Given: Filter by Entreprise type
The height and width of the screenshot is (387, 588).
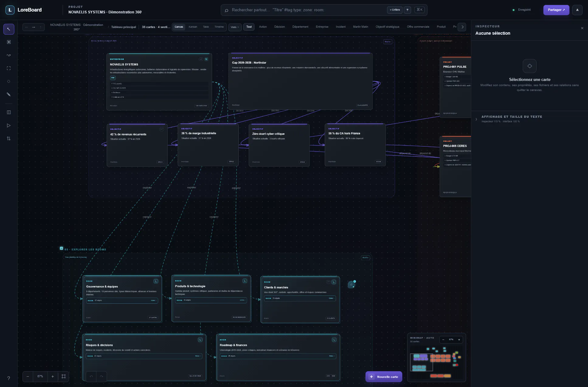Looking at the screenshot, I should pyautogui.click(x=322, y=27).
